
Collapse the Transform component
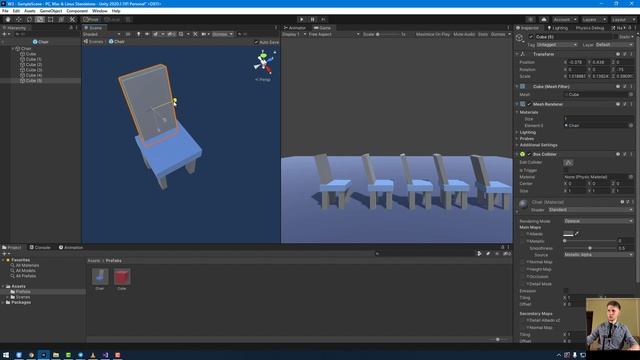tap(517, 54)
